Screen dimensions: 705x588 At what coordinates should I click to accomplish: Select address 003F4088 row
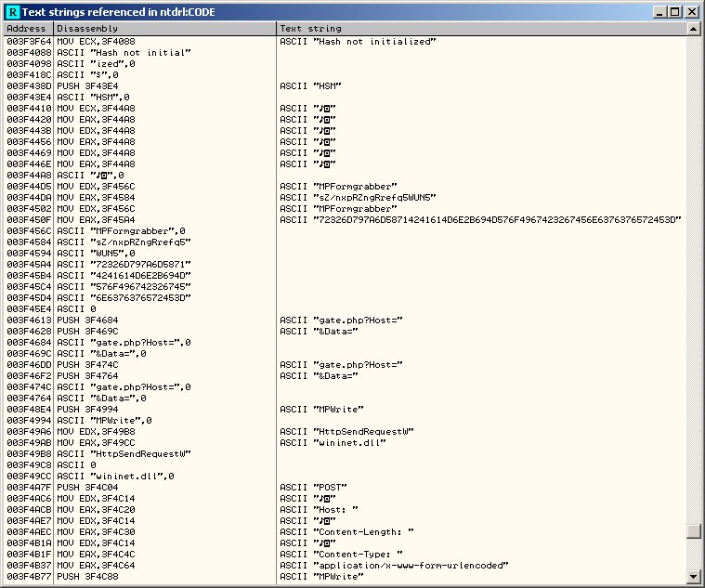point(346,53)
